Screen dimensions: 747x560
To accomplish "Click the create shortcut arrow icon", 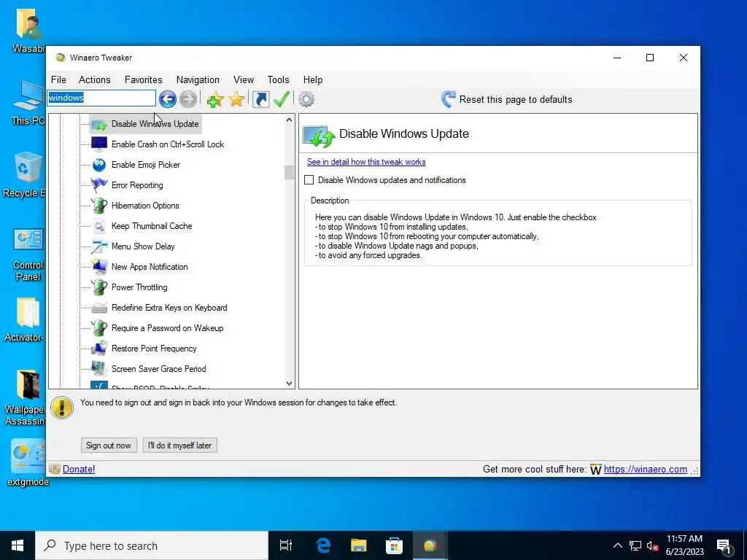I will point(260,99).
